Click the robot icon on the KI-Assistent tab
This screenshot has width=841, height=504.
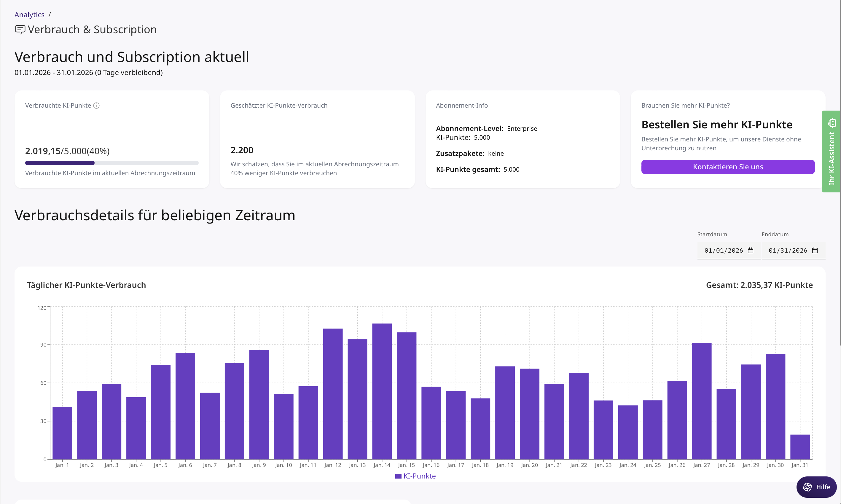tap(832, 123)
